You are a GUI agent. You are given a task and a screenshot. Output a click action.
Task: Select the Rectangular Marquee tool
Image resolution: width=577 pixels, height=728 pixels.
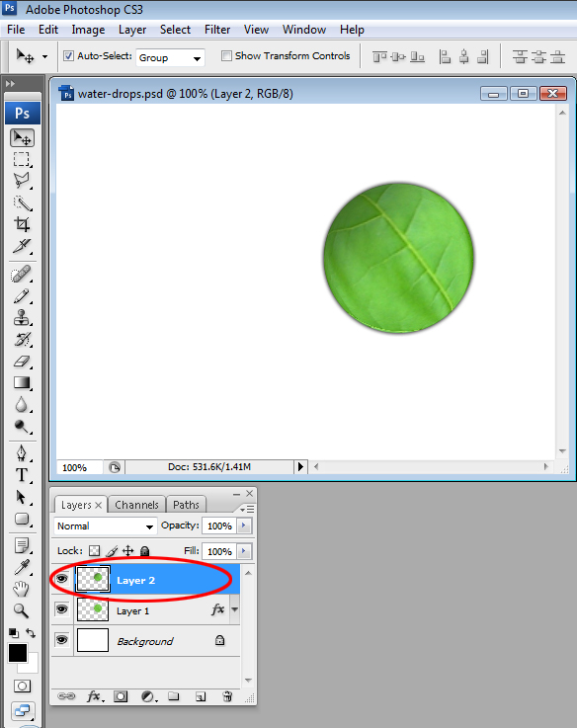(22, 159)
